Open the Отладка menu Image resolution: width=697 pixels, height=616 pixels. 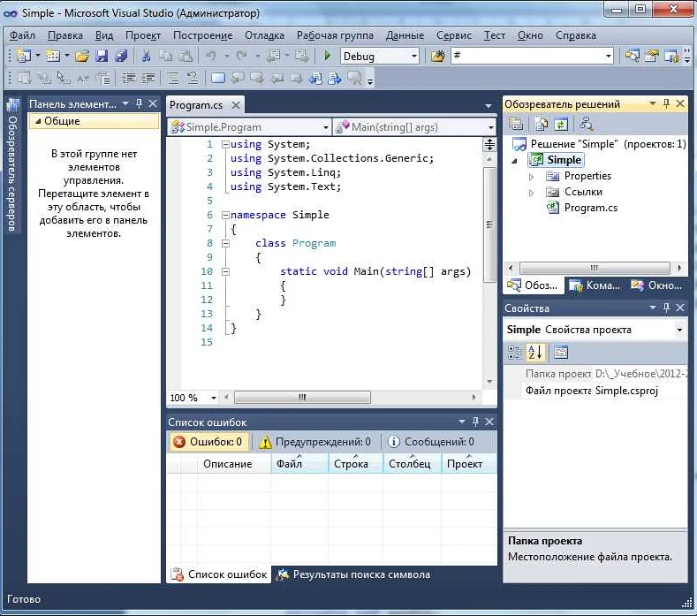click(x=264, y=35)
